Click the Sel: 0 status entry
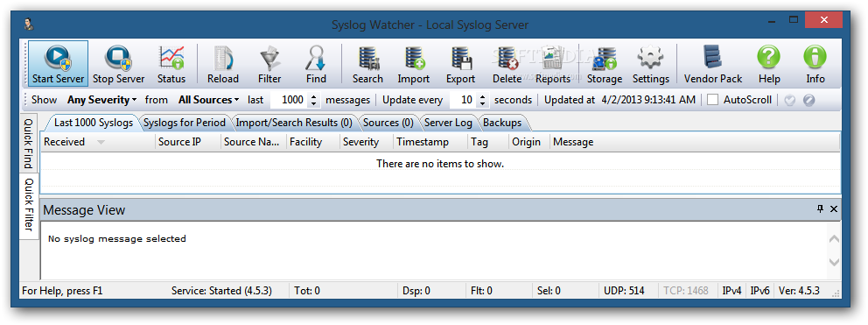 click(x=549, y=291)
